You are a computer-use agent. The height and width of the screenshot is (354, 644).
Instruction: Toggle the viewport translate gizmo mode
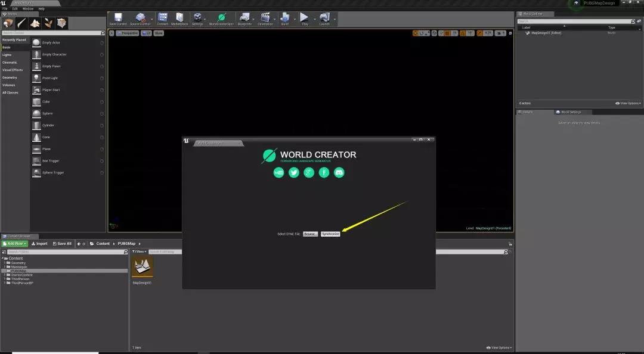pyautogui.click(x=415, y=33)
